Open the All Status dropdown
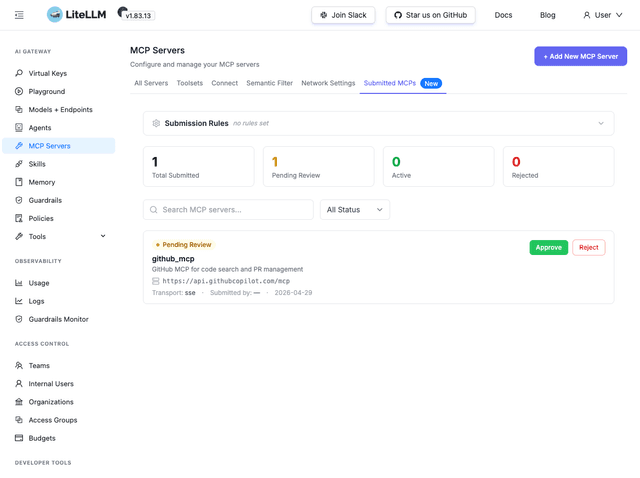Image resolution: width=640 pixels, height=478 pixels. (355, 210)
